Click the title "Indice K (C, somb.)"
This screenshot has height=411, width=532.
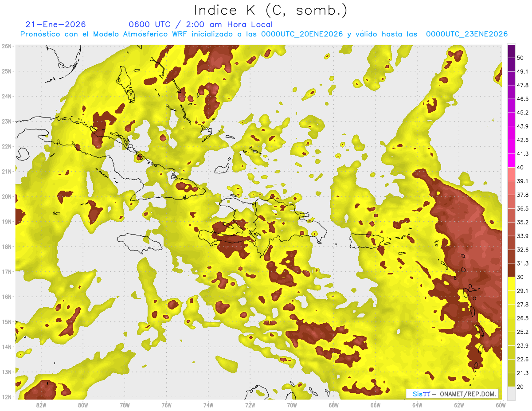click(x=270, y=10)
